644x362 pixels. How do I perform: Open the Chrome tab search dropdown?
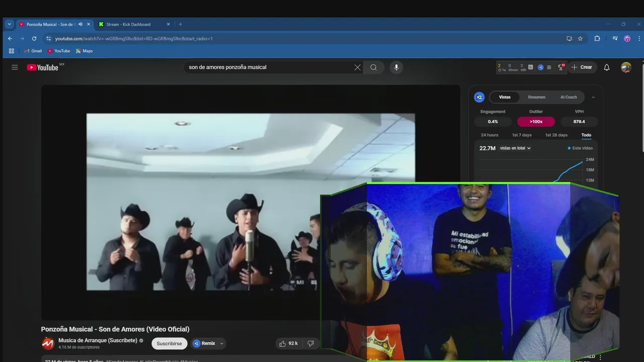point(9,24)
